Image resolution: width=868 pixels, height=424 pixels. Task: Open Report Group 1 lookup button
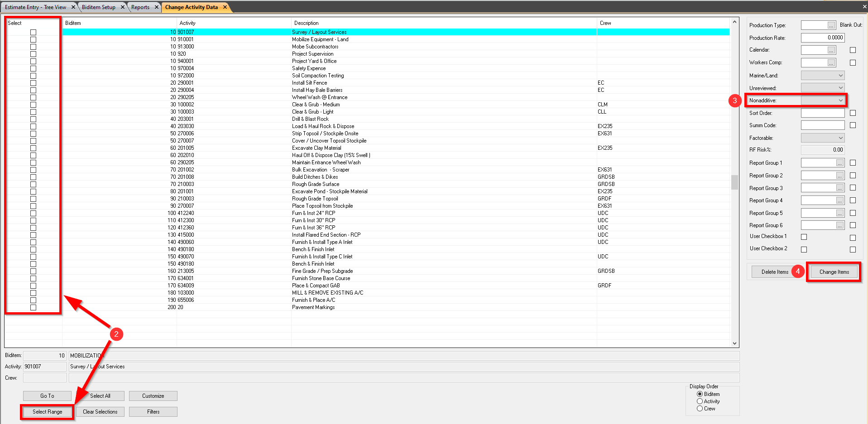(x=840, y=163)
